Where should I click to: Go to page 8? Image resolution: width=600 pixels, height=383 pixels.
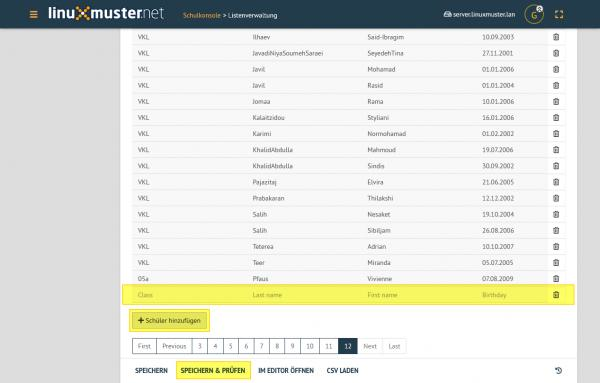tap(277, 346)
